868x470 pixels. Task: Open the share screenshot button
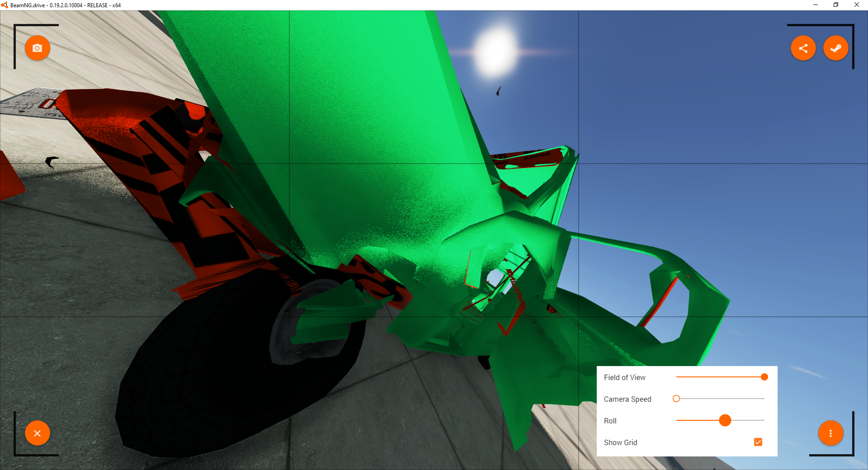tap(803, 48)
